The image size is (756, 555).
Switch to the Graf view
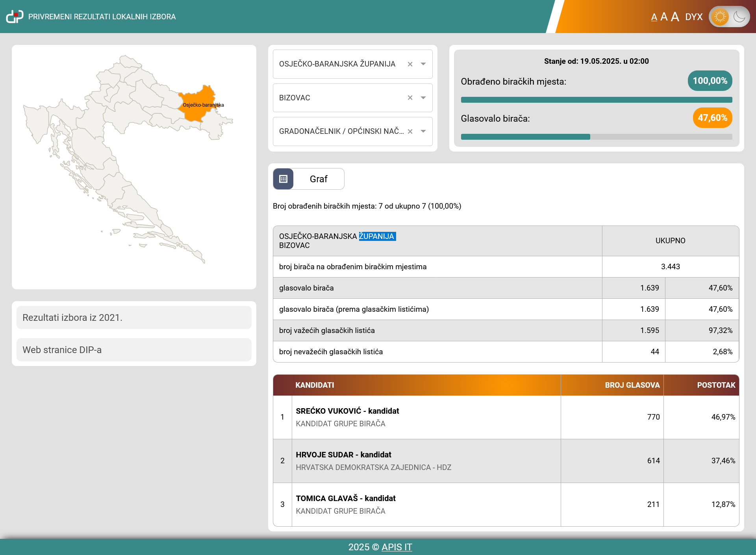(318, 179)
